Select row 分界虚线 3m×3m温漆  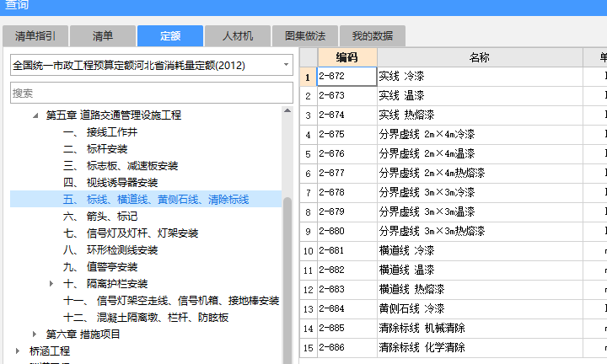(x=480, y=211)
